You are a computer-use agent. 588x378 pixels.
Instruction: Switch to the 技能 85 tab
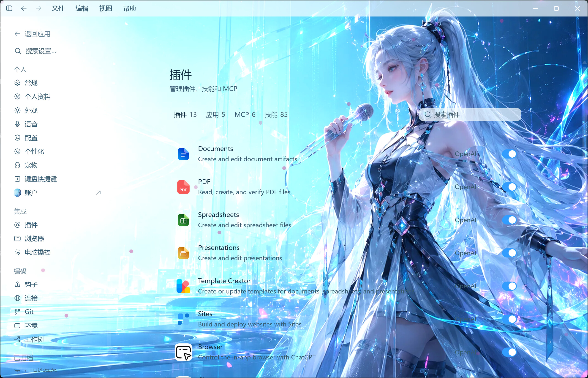[x=276, y=115]
